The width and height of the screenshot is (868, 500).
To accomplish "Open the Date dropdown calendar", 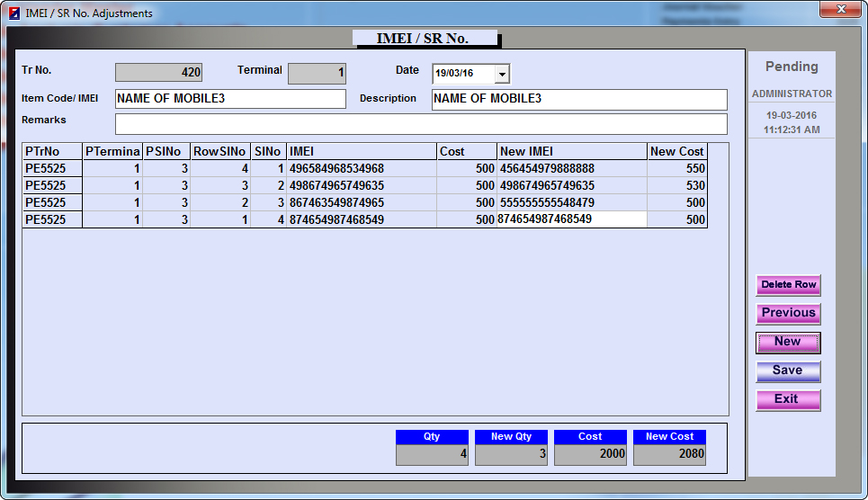I will tap(502, 74).
